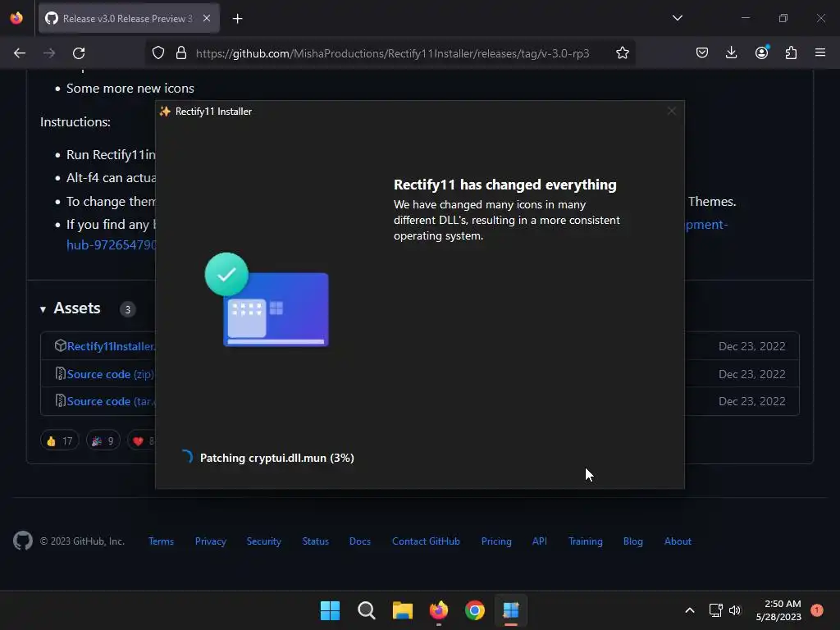840x630 pixels.
Task: Open the About footer link
Action: click(x=678, y=541)
